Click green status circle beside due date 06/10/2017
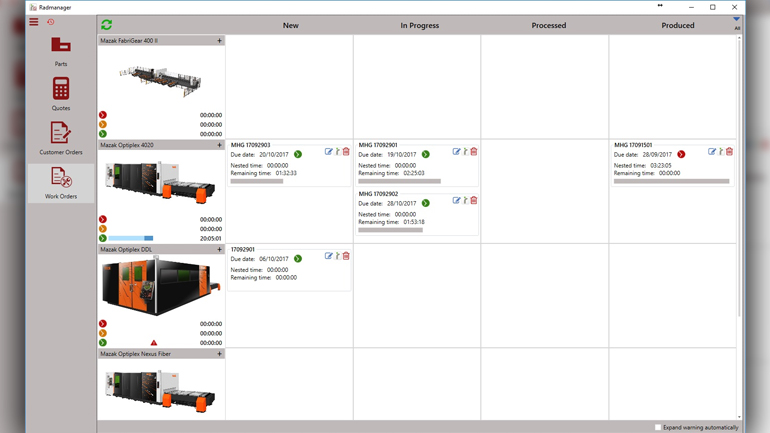Screen dimensions: 770x433 [x=298, y=259]
